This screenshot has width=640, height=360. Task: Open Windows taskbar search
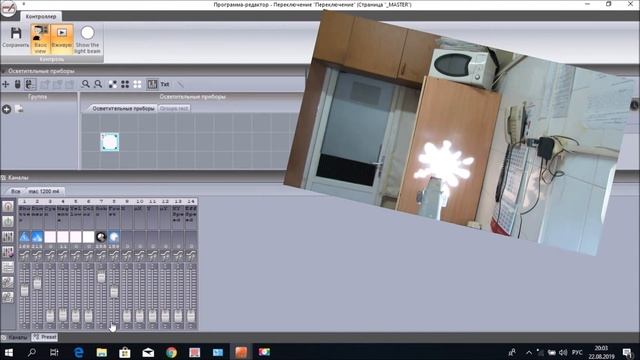[31, 352]
